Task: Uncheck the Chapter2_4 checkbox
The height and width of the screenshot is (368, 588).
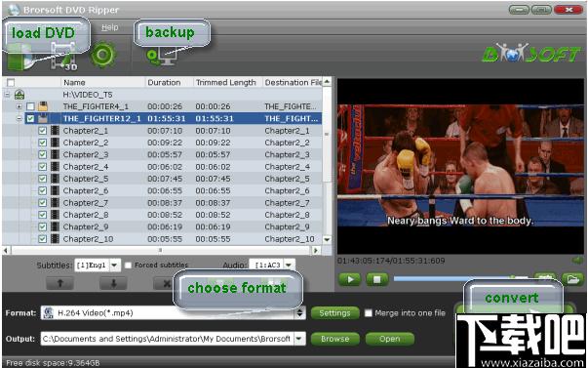Action: coord(42,167)
